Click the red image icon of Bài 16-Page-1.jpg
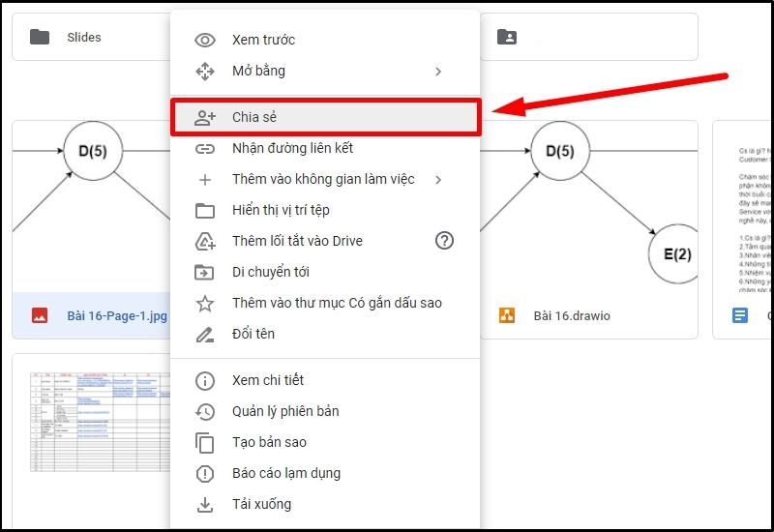This screenshot has height=532, width=774. click(40, 315)
